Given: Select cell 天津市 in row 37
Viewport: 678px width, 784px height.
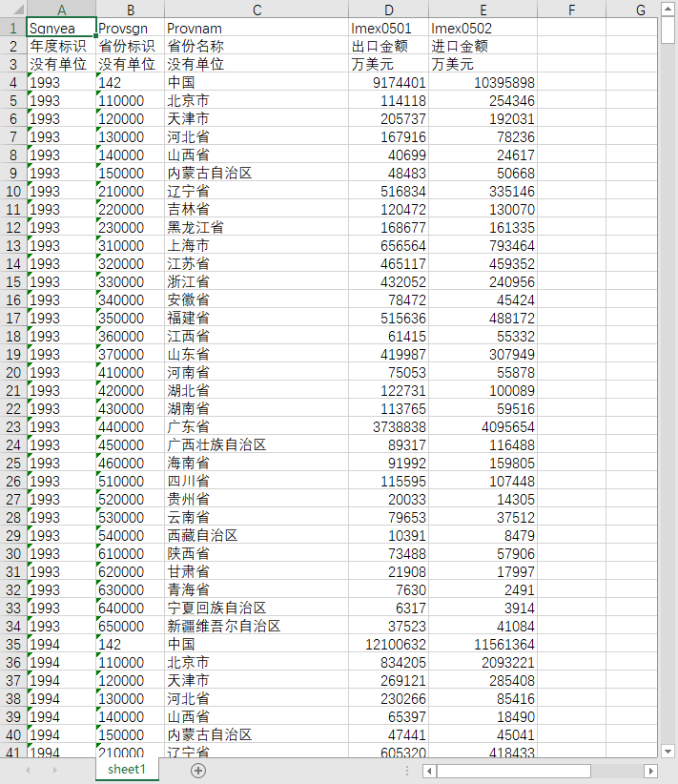Looking at the screenshot, I should [x=257, y=680].
